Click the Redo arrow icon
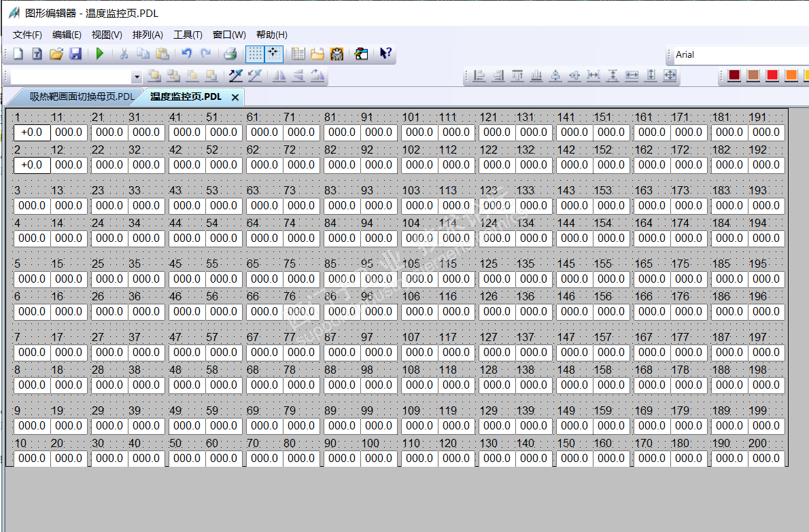The height and width of the screenshot is (532, 809). (x=206, y=54)
